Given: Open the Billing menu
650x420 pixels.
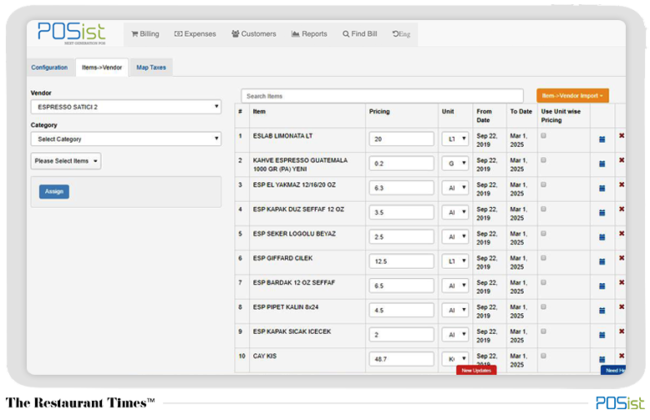Looking at the screenshot, I should [x=145, y=34].
